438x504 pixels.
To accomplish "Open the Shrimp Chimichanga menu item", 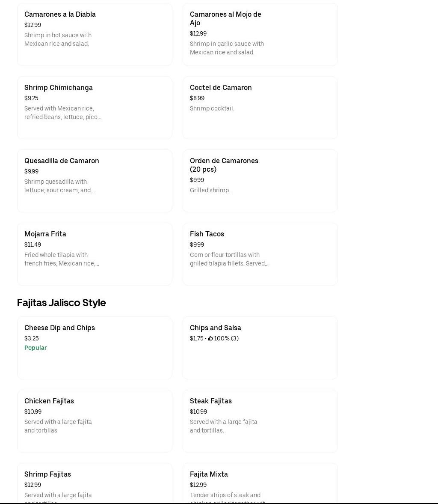I will [x=95, y=107].
